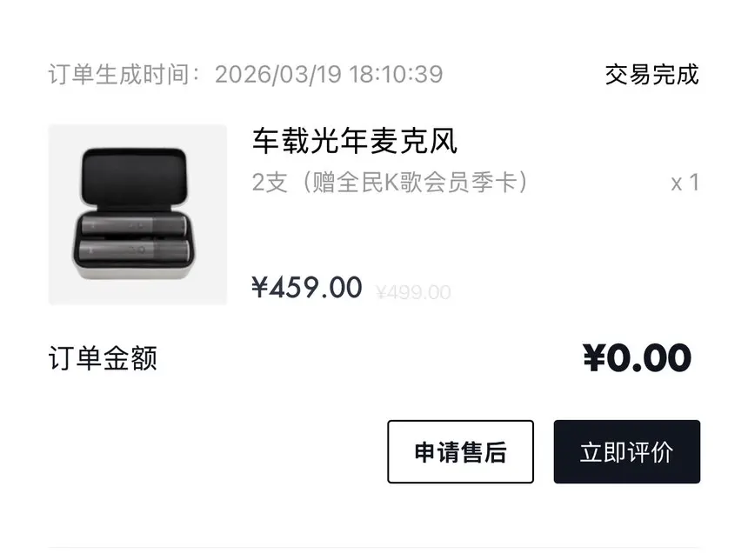Click the struck-through ¥499.00 original price
The width and height of the screenshot is (748, 560).
(413, 292)
